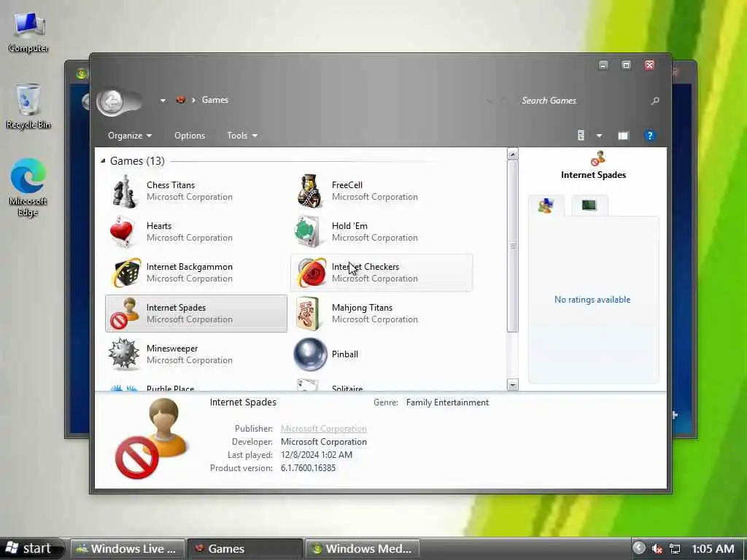Click the Family Entertainment genre value
747x560 pixels.
(447, 402)
